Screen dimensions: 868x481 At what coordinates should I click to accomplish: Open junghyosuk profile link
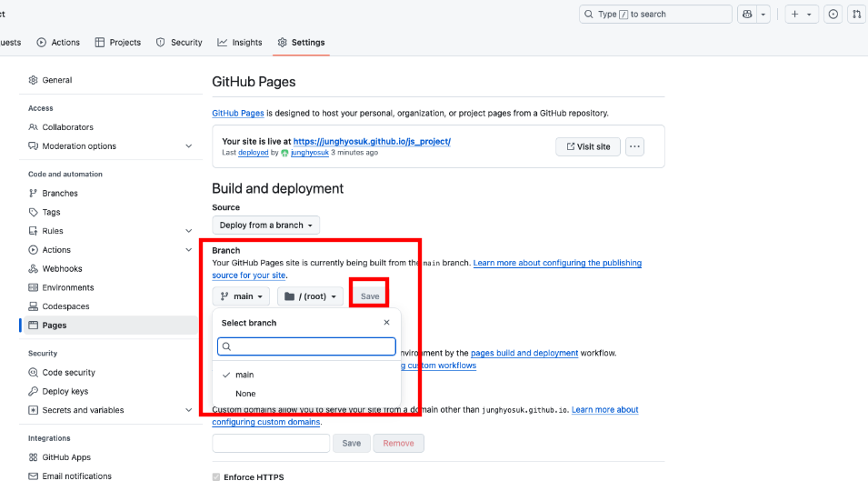[309, 152]
